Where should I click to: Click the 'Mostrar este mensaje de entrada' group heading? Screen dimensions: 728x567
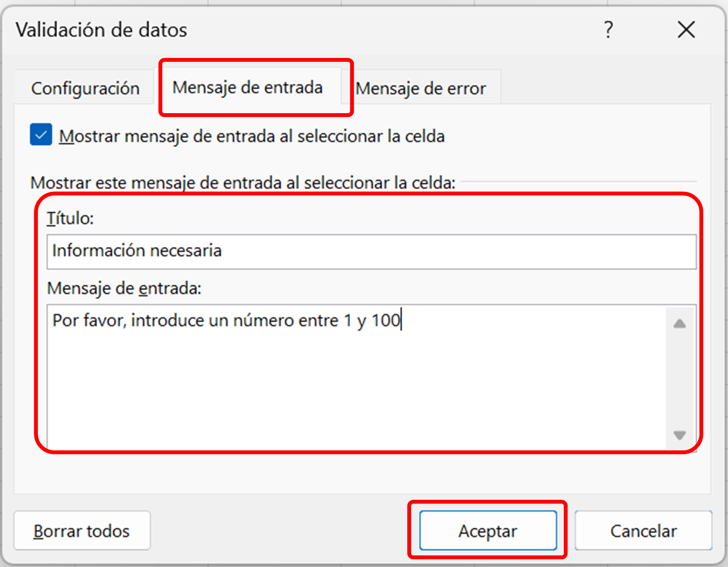pyautogui.click(x=243, y=183)
